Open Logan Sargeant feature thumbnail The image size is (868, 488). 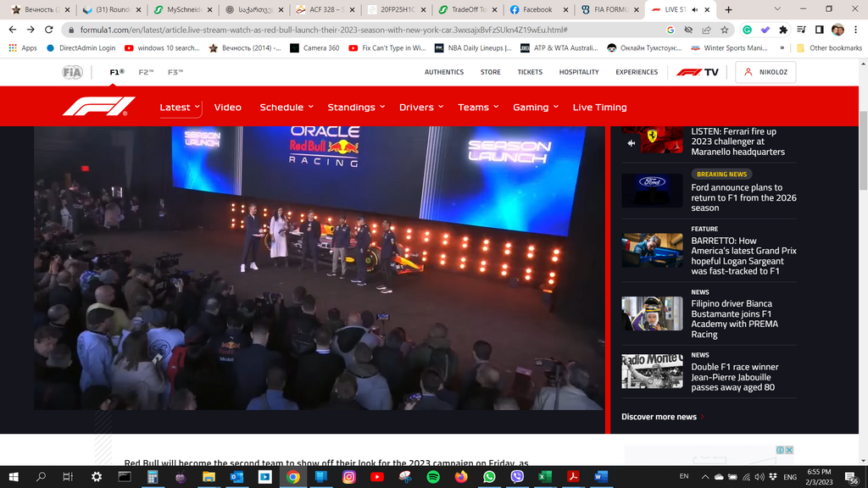652,250
